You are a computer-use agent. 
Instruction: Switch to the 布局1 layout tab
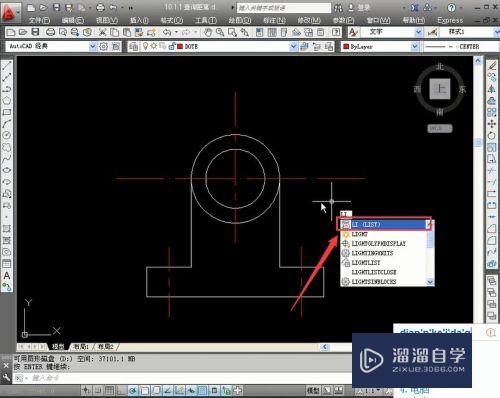(81, 347)
